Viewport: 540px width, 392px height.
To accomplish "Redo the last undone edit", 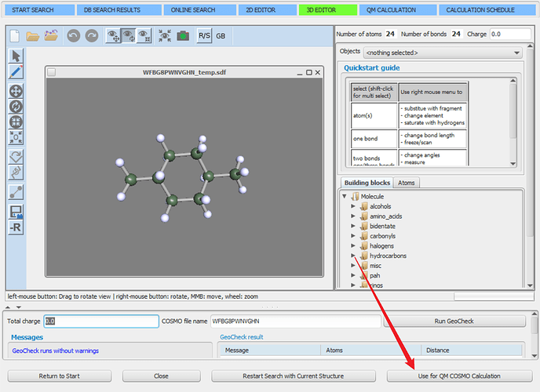I will point(92,36).
